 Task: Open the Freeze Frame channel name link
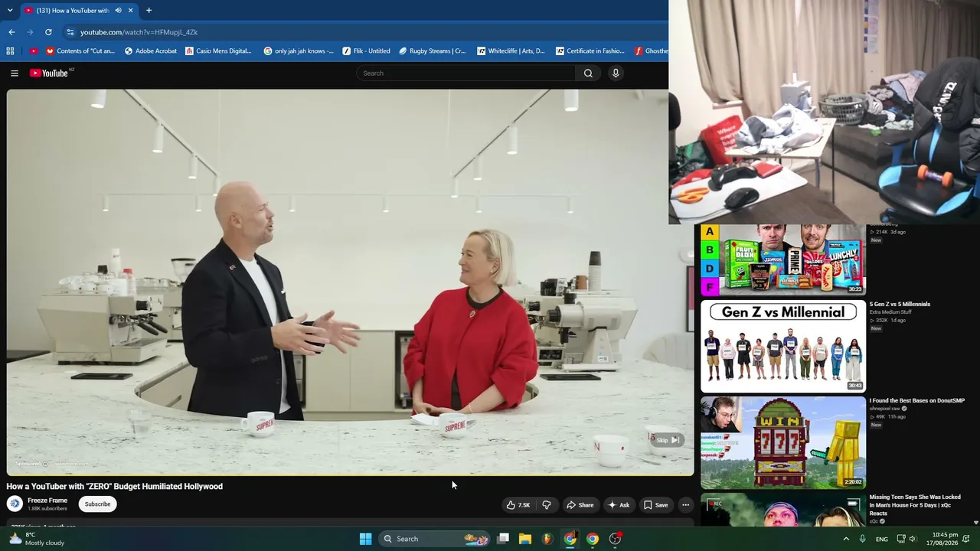47,500
